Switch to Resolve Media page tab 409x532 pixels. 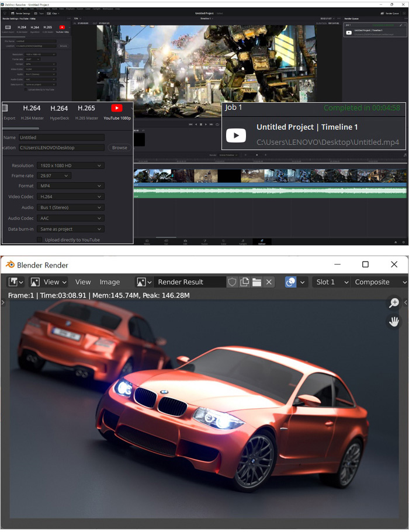point(147,242)
